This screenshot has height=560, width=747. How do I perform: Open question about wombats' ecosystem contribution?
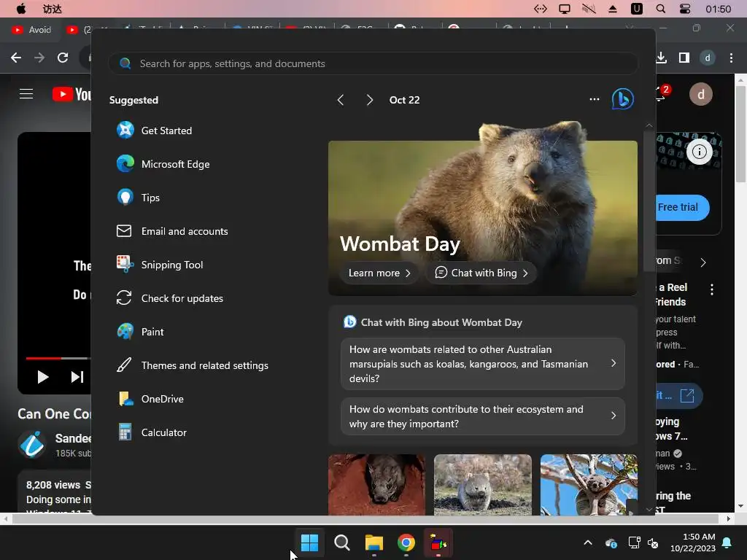click(x=483, y=416)
